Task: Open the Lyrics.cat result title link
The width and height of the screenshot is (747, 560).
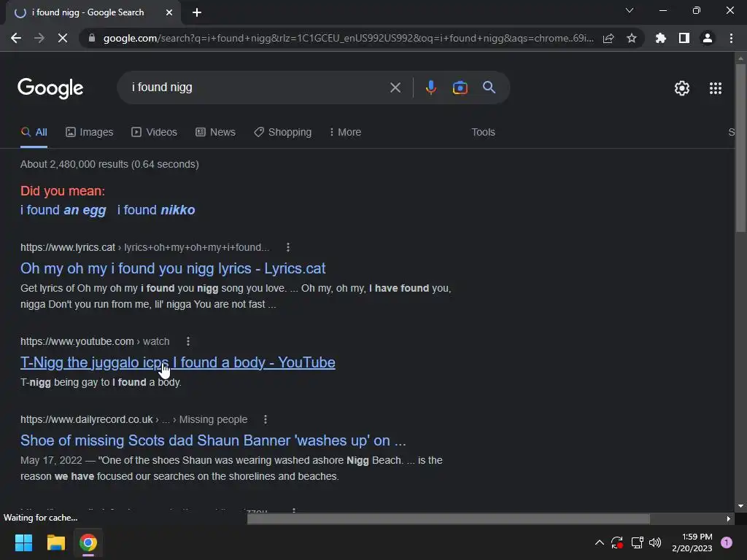Action: pos(173,268)
